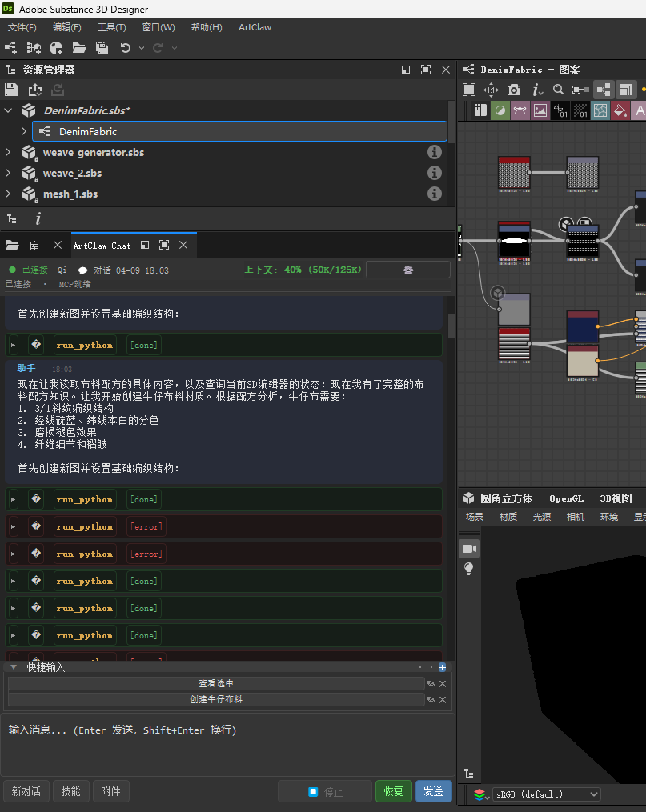The height and width of the screenshot is (812, 646).
Task: Open the sRGB (default) dropdown
Action: click(x=547, y=794)
